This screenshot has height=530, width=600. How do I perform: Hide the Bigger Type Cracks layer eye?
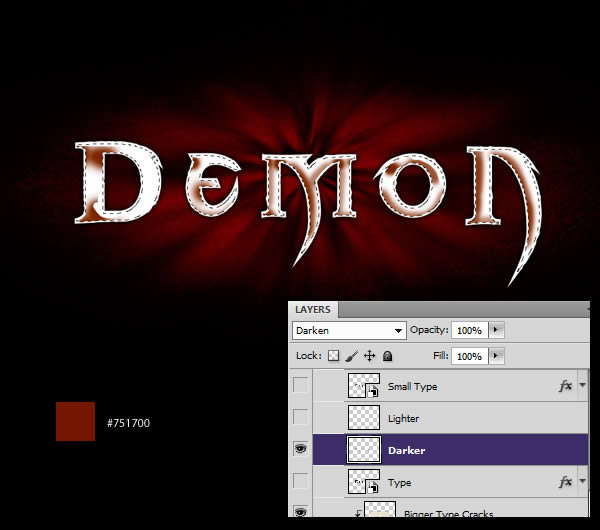coord(300,512)
